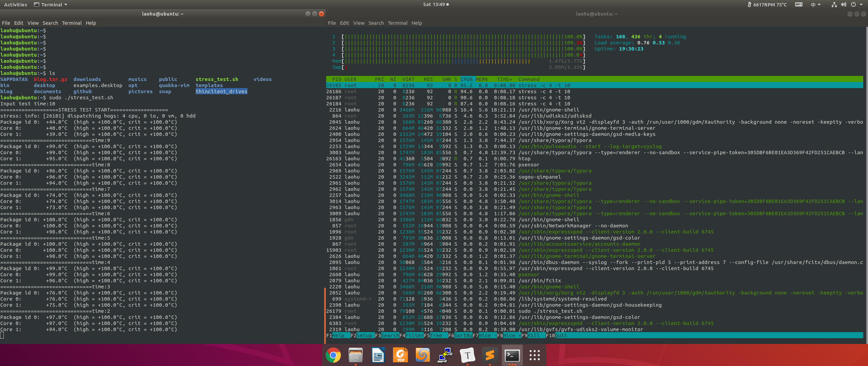Sort htop by PID column header
Image resolution: width=868 pixels, height=366 pixels.
(x=337, y=79)
